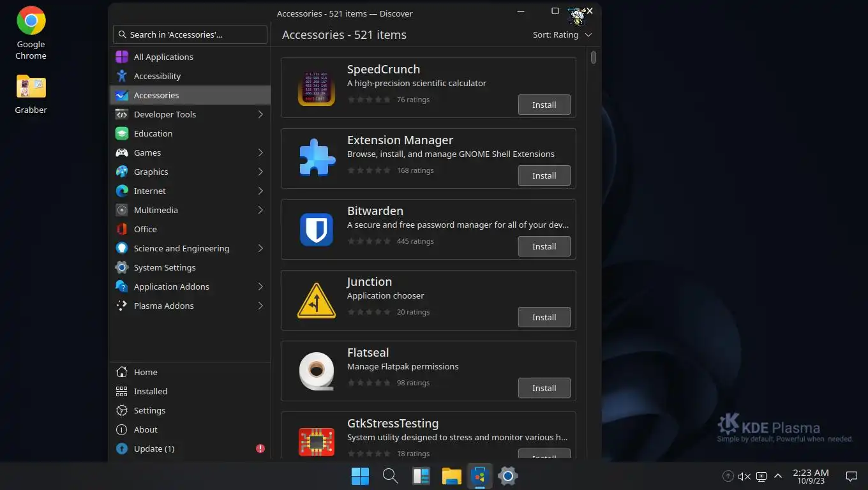Open Discover Settings page
Image resolution: width=868 pixels, height=490 pixels.
point(190,410)
